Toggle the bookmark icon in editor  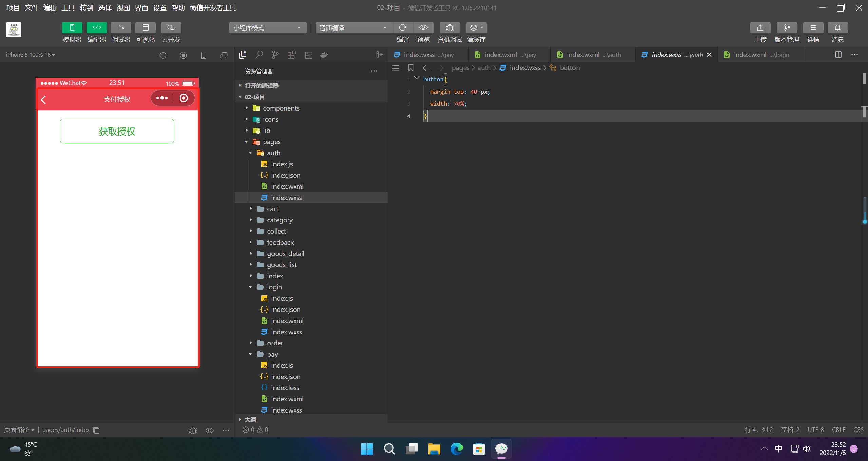point(411,68)
